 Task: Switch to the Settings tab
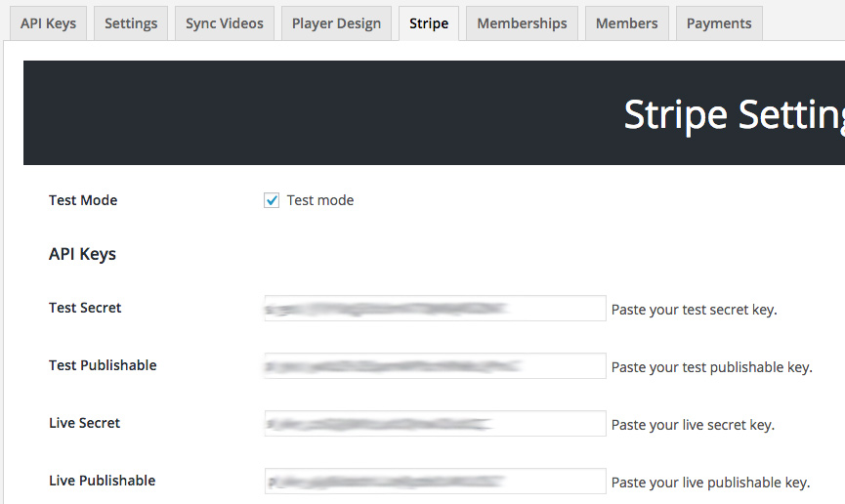coord(131,23)
